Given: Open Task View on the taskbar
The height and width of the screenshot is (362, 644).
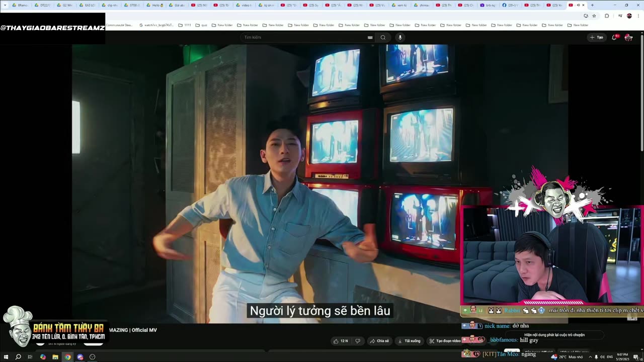Looking at the screenshot, I should pos(30,357).
